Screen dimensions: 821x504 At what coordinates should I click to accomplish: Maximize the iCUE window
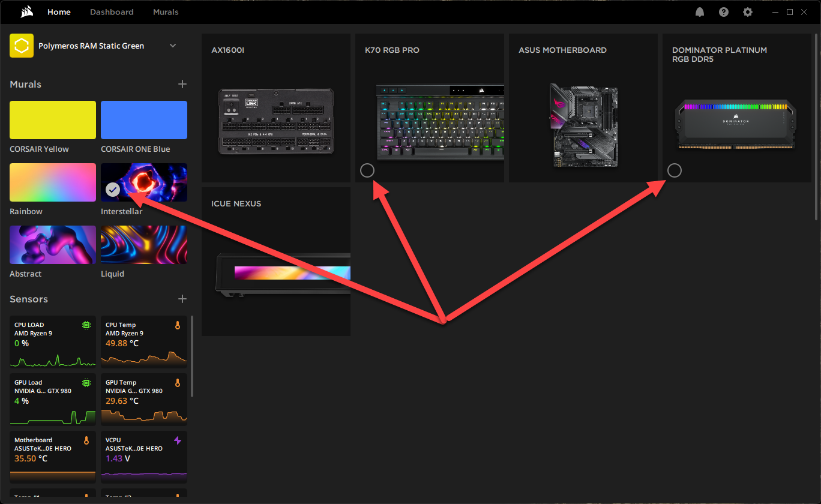(x=790, y=12)
